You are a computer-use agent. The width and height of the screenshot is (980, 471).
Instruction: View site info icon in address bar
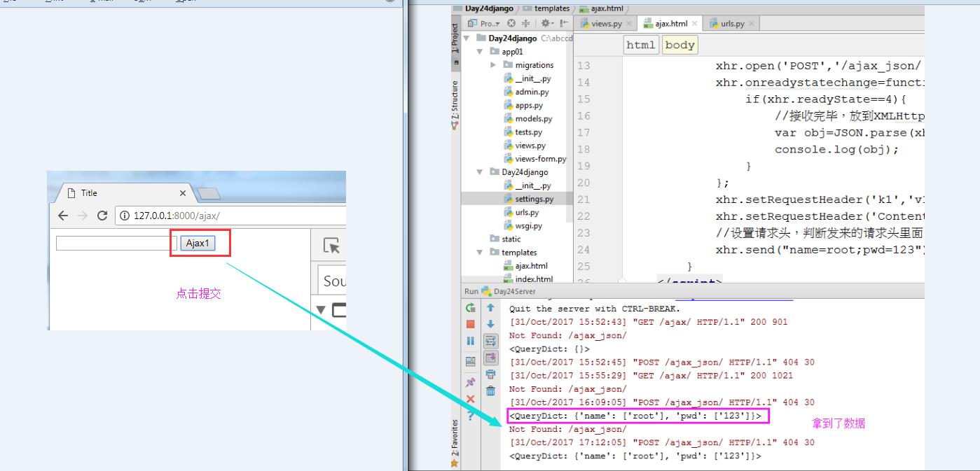[125, 216]
